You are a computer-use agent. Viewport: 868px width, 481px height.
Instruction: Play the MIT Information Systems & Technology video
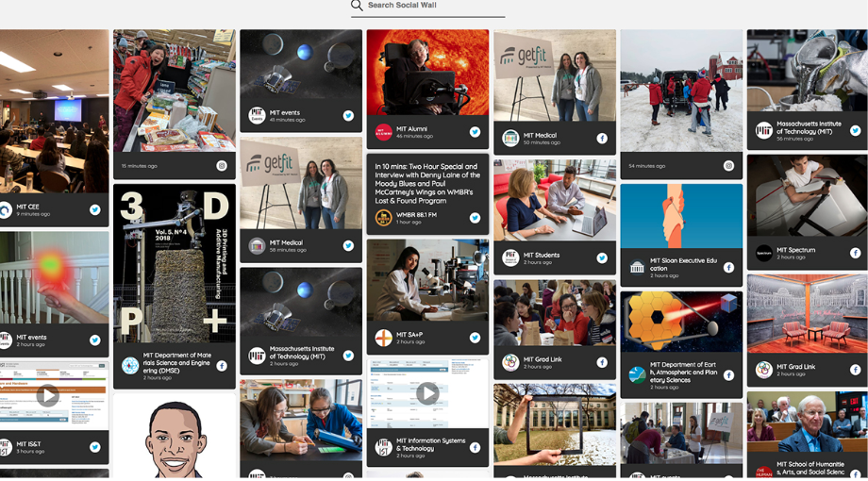(427, 393)
